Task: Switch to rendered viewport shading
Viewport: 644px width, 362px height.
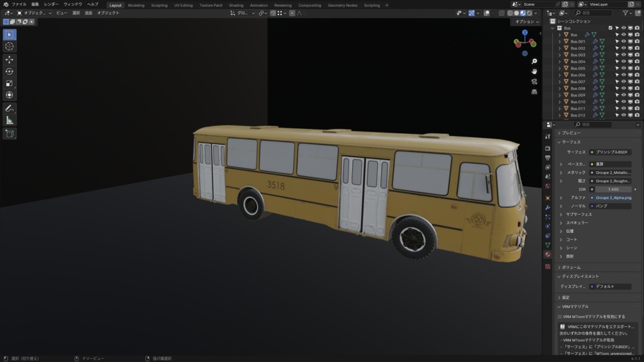Action: click(529, 13)
